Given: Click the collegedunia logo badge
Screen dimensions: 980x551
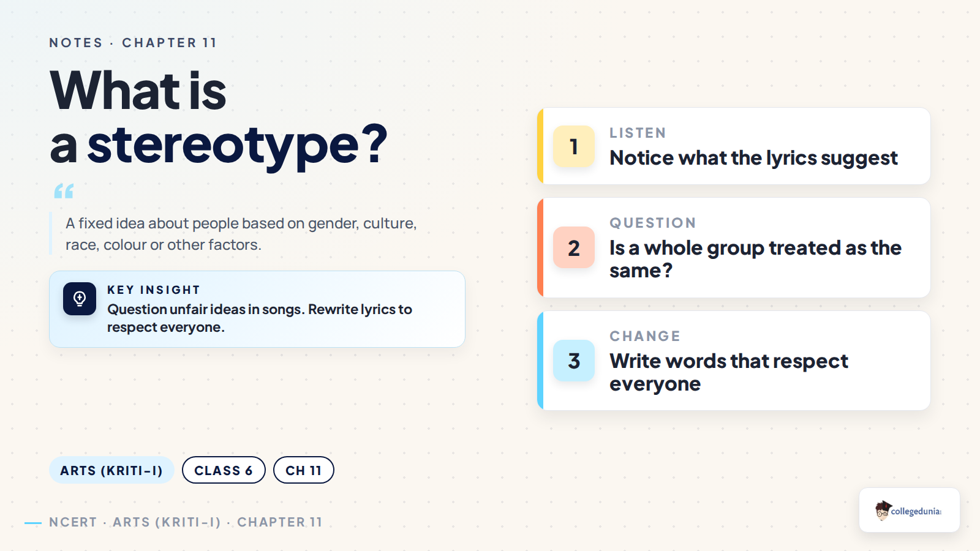Looking at the screenshot, I should pyautogui.click(x=909, y=510).
